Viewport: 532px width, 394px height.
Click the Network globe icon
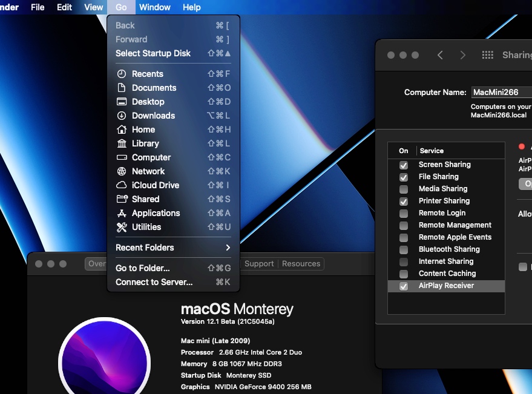[122, 171]
